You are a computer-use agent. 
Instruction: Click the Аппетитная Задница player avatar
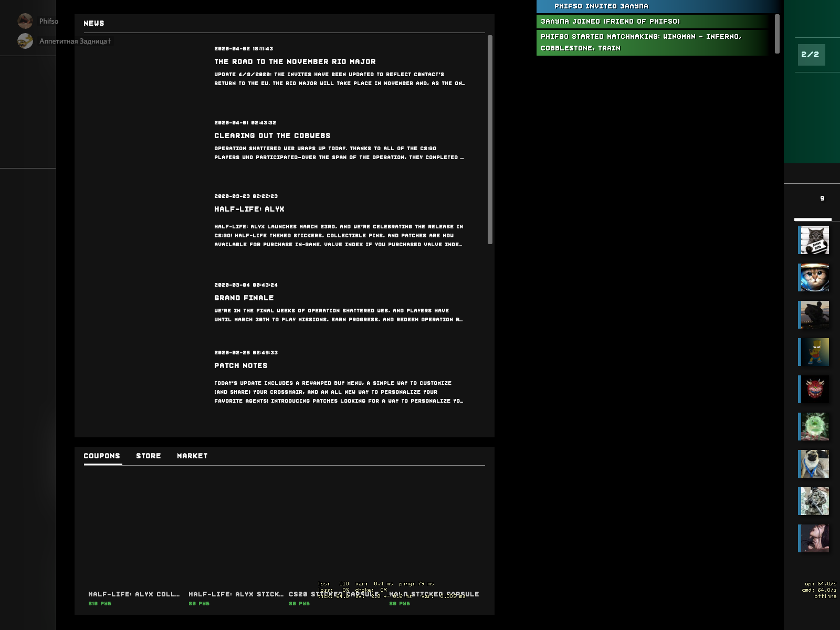(x=25, y=41)
